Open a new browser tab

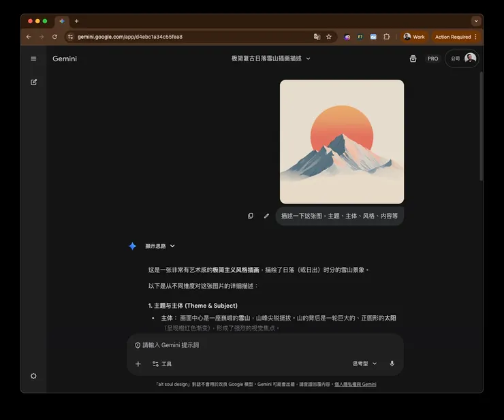[76, 21]
